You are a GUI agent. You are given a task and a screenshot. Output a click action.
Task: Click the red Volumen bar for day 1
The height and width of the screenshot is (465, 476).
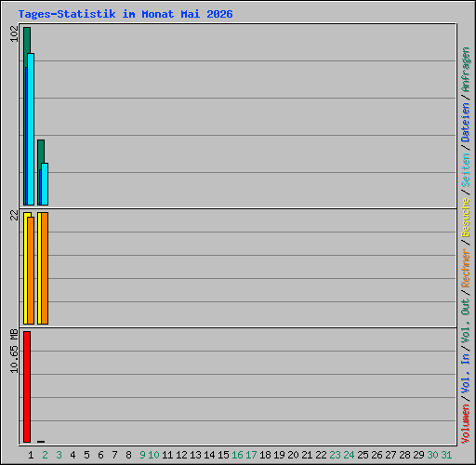tap(27, 387)
